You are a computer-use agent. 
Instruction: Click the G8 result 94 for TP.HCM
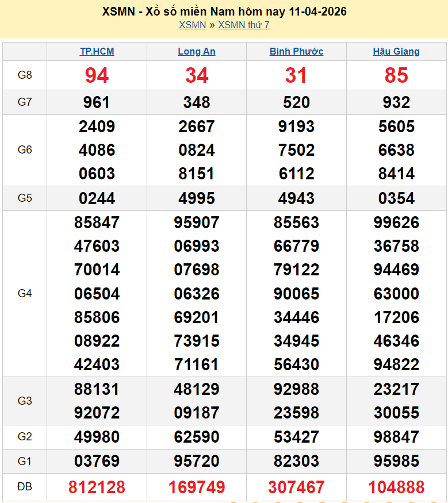coord(97,75)
